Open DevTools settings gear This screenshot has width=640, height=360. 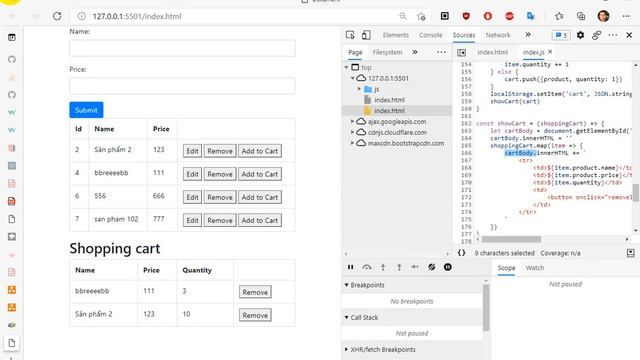[x=580, y=35]
